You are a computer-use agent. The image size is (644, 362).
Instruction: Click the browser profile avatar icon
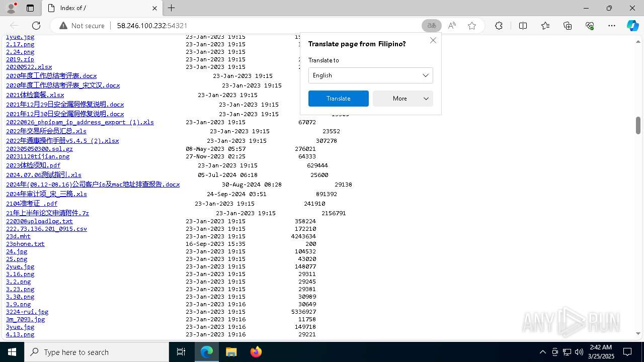(11, 8)
